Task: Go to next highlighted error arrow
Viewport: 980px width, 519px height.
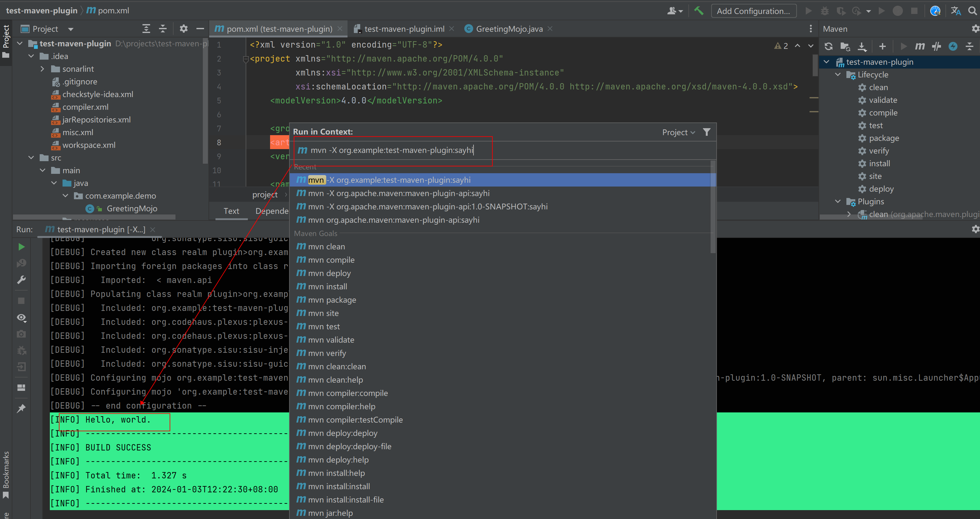Action: [811, 46]
